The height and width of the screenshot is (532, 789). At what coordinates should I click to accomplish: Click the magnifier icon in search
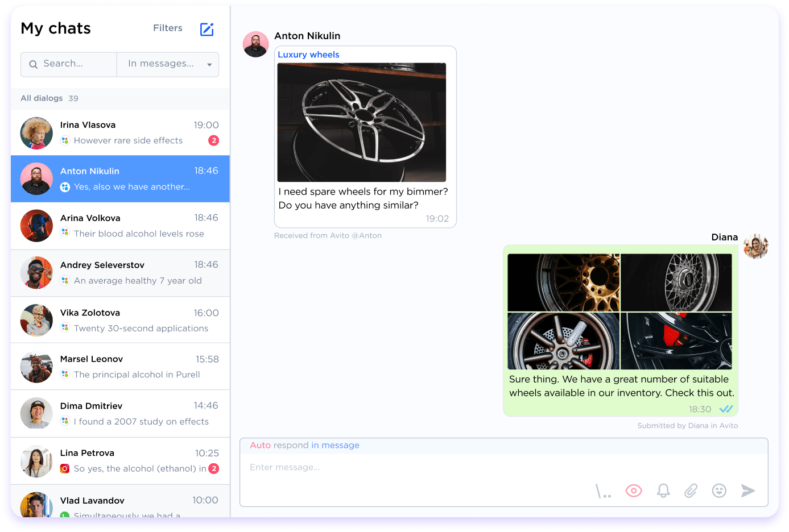tap(34, 64)
